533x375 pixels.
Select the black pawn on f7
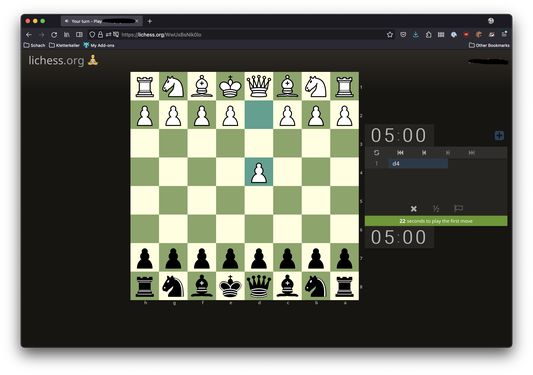pos(202,258)
